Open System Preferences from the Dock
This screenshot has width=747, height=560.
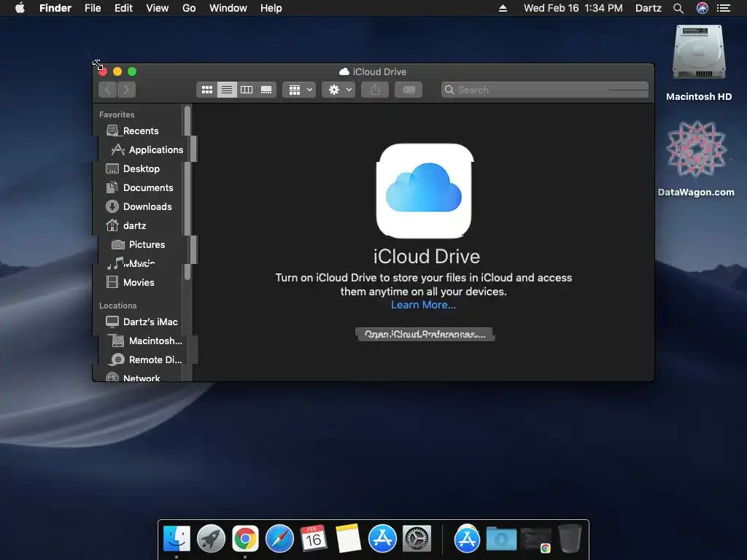pos(417,539)
